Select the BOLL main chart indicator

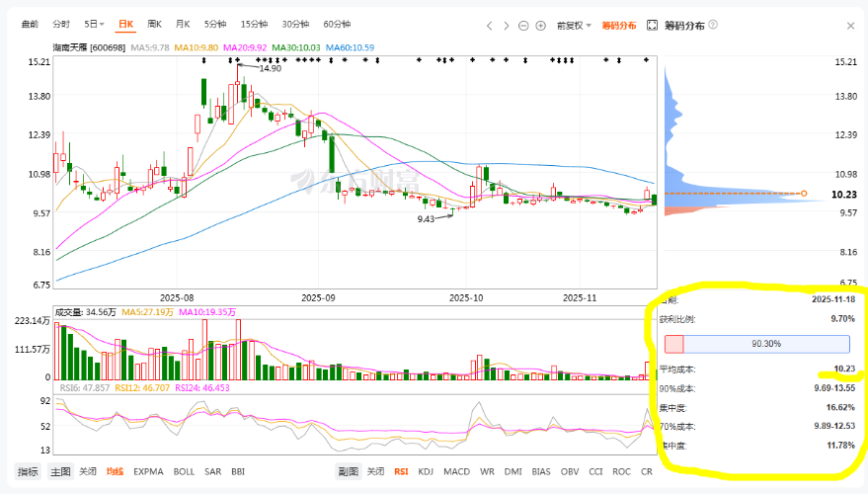coord(184,471)
